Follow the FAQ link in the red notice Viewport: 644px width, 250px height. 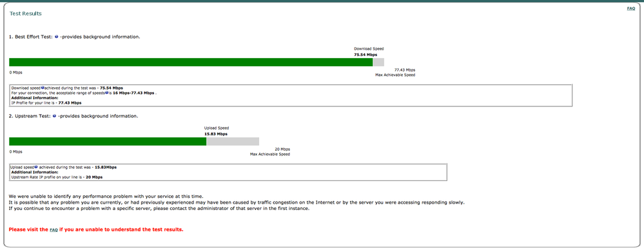[x=54, y=230]
